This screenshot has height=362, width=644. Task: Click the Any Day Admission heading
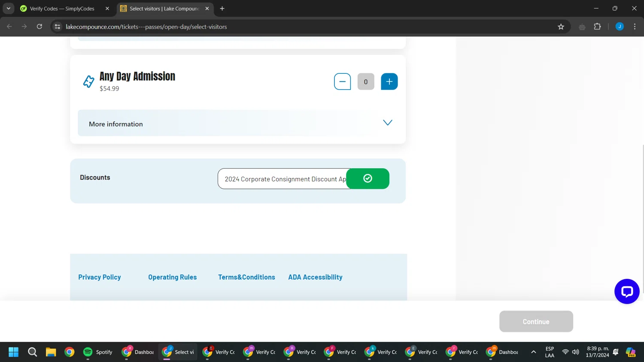(137, 76)
